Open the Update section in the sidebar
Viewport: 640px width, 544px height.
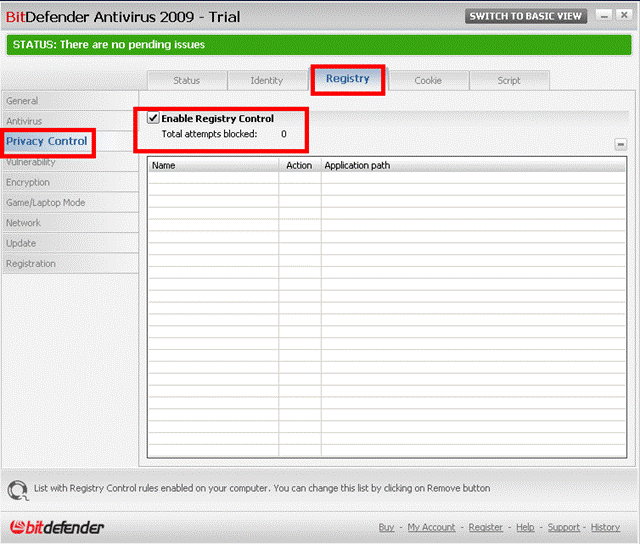21,244
